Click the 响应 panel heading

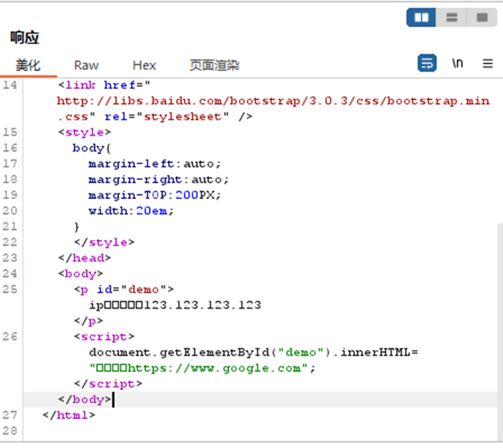coord(25,37)
